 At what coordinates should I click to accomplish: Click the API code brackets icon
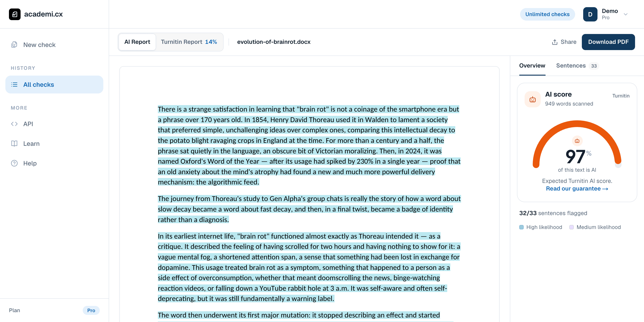click(x=14, y=124)
